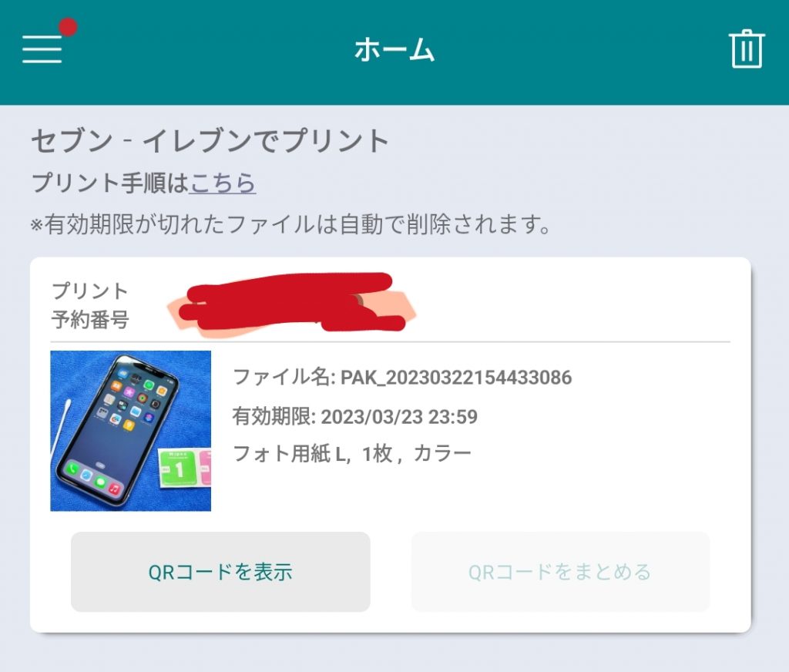The width and height of the screenshot is (789, 672).
Task: Tap the 有効期限 2023/03/23 23:59 line
Action: coord(354,416)
